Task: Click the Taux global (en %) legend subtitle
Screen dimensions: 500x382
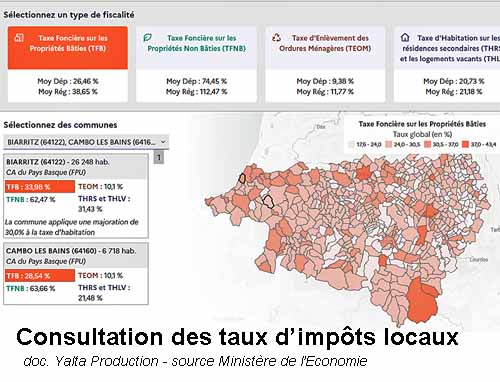Action: (x=422, y=134)
